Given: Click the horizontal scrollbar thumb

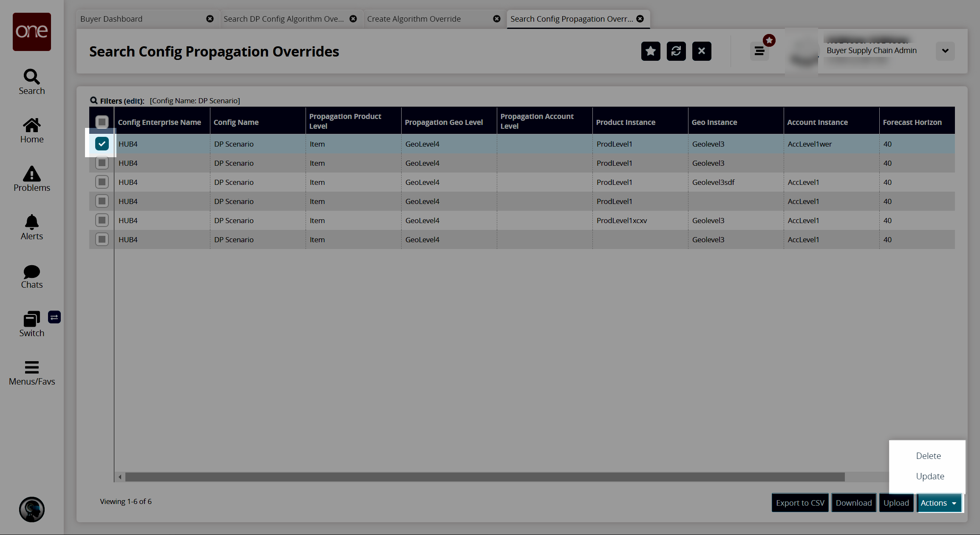Looking at the screenshot, I should pyautogui.click(x=484, y=477).
